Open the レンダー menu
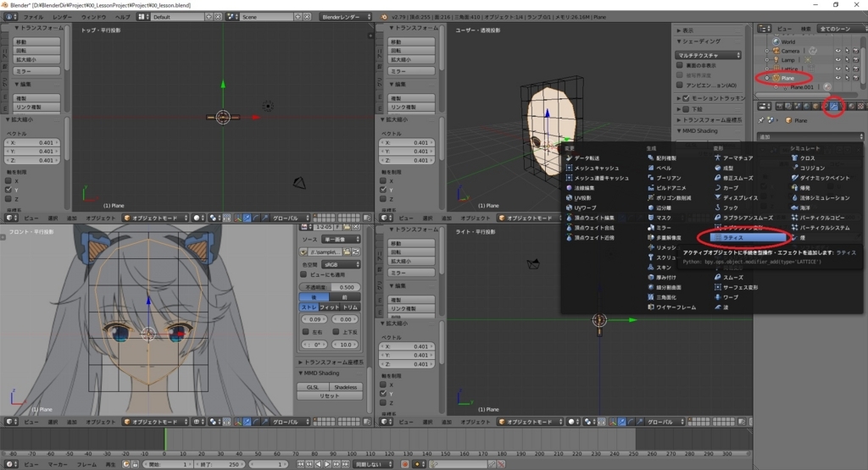The width and height of the screenshot is (868, 470). pyautogui.click(x=62, y=17)
